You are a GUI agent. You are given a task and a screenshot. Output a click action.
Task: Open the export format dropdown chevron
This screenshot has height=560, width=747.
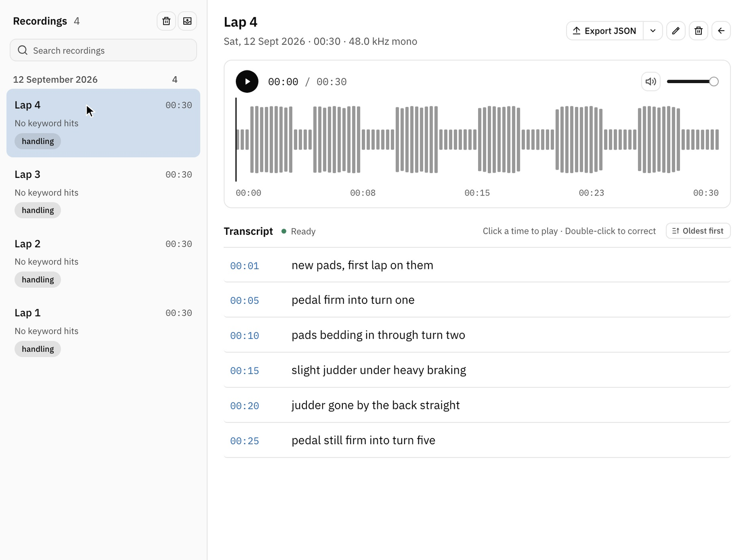(x=653, y=31)
